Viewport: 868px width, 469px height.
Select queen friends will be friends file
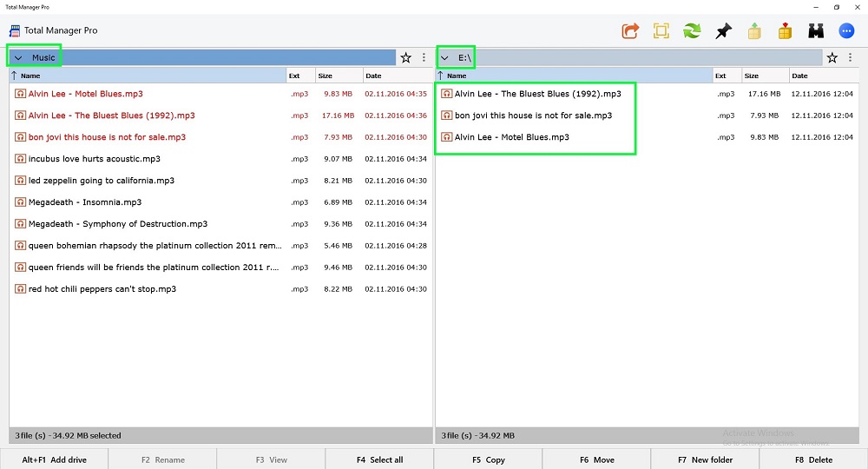(220, 267)
